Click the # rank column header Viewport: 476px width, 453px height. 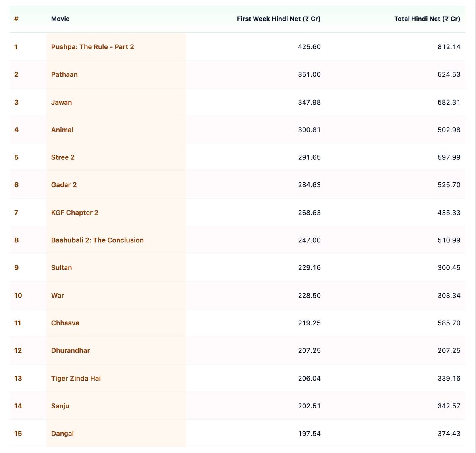16,19
